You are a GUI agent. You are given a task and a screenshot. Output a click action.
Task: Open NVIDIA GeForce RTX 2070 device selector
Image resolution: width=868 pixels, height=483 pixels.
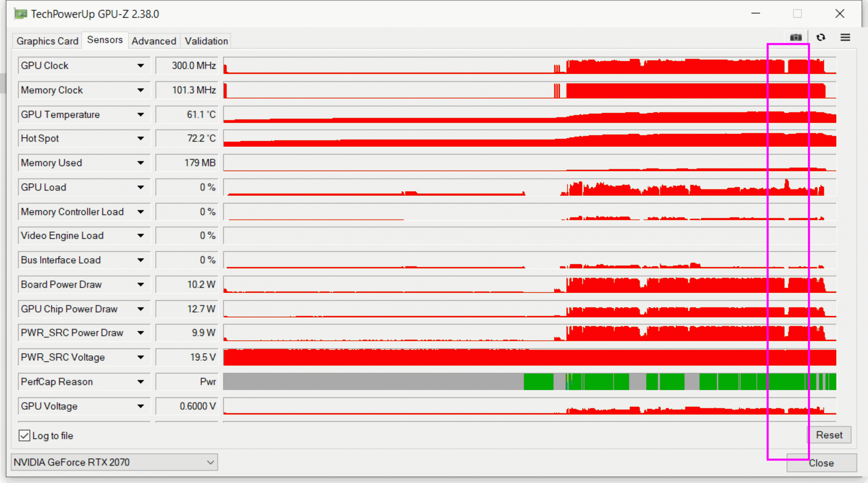pos(114,462)
